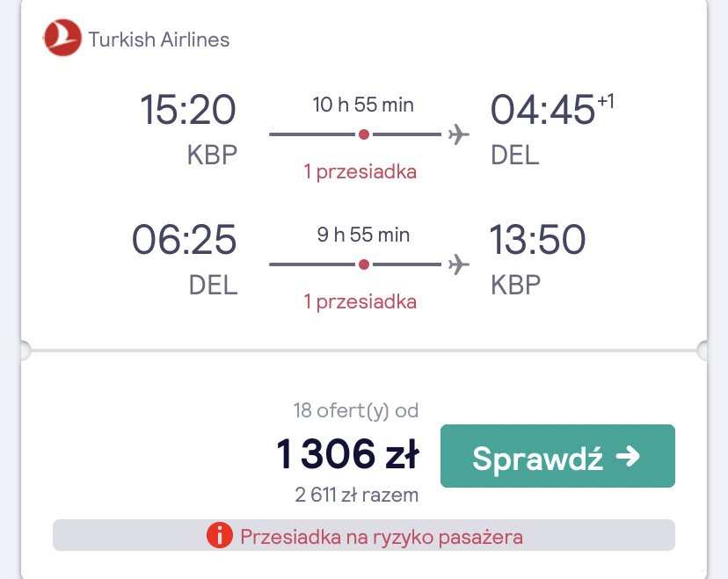This screenshot has height=579, width=728.
Task: Click the red stopover dot on return flight
Action: point(364,264)
